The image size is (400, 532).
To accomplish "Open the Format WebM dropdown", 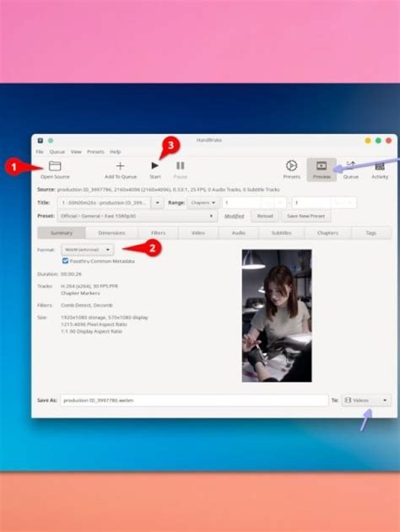I will pyautogui.click(x=88, y=250).
